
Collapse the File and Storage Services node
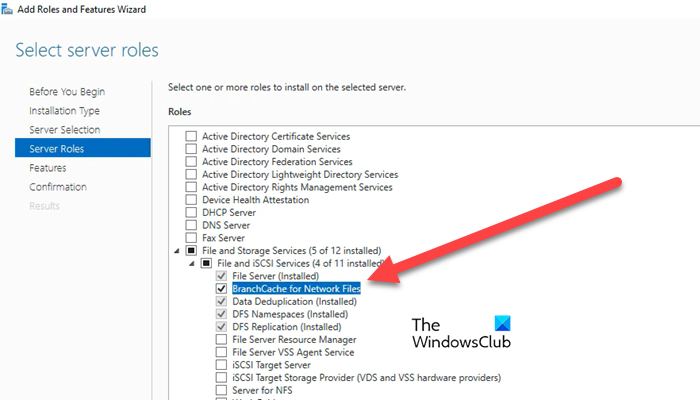tap(178, 250)
